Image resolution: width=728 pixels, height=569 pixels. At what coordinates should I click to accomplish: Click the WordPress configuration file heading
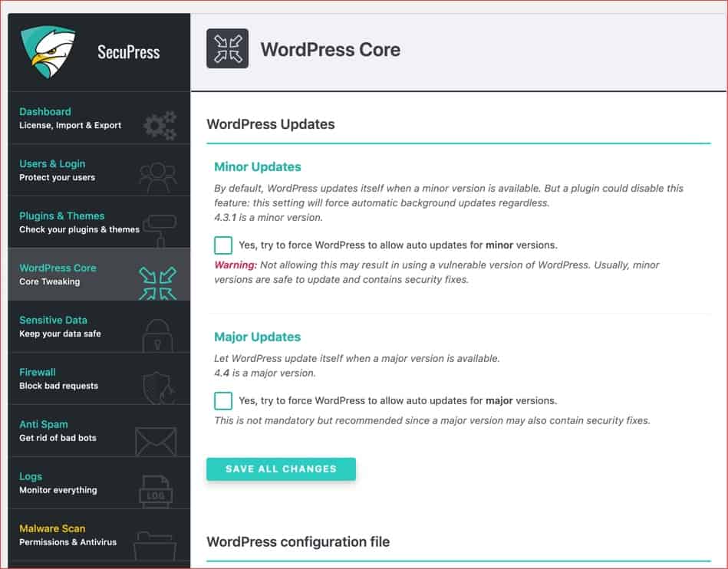298,541
